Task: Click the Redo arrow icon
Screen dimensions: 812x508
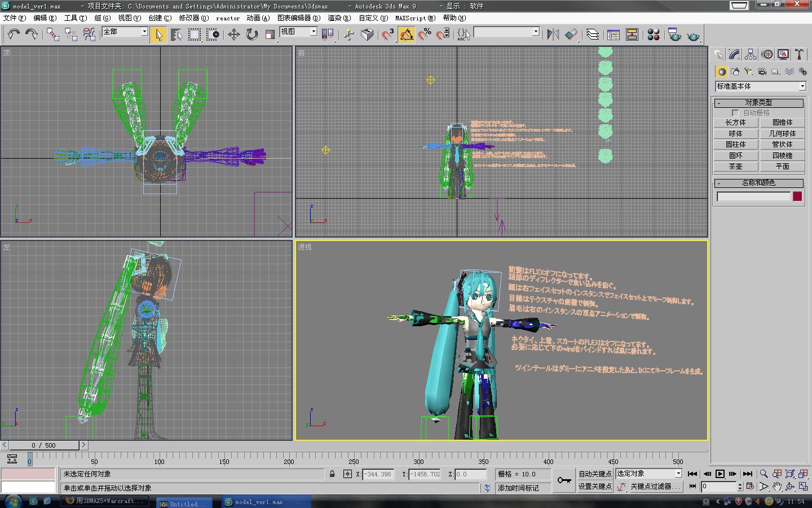Action: click(x=32, y=34)
